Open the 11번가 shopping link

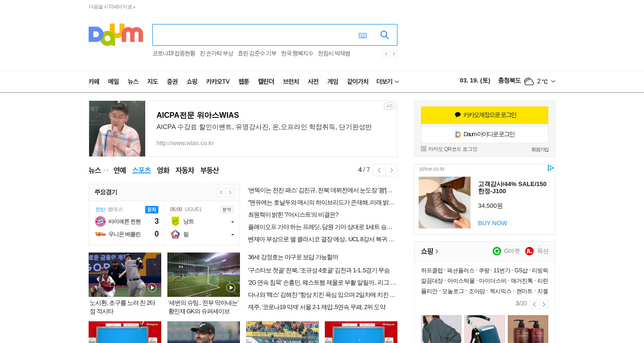click(x=502, y=270)
